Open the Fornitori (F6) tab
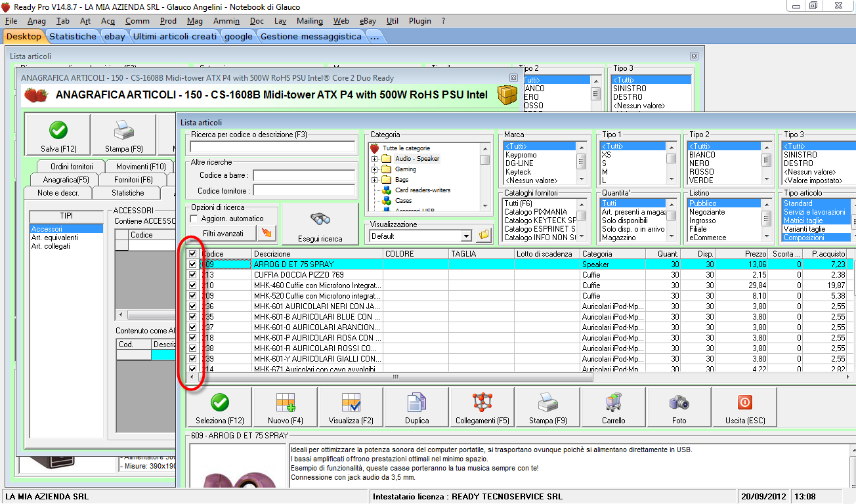 coord(133,180)
